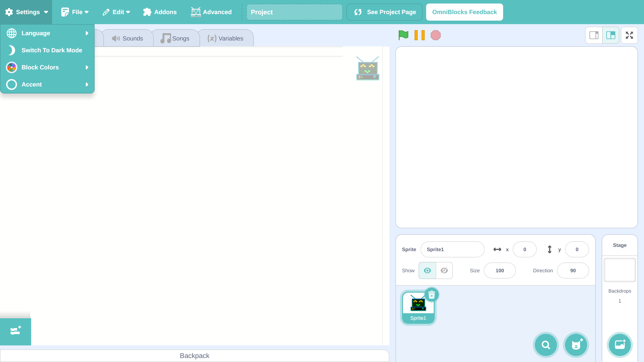644x362 pixels.
Task: Open the File dropdown menu
Action: 75,12
